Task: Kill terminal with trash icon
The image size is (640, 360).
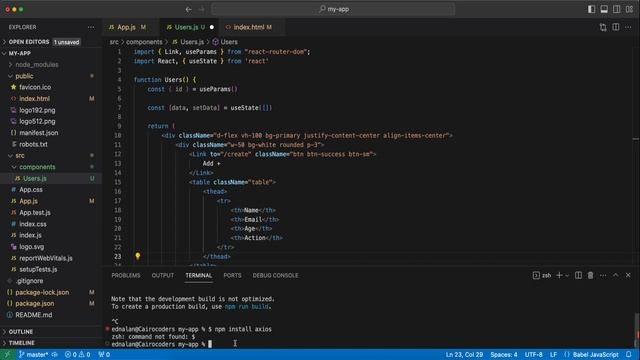Action: click(x=590, y=276)
